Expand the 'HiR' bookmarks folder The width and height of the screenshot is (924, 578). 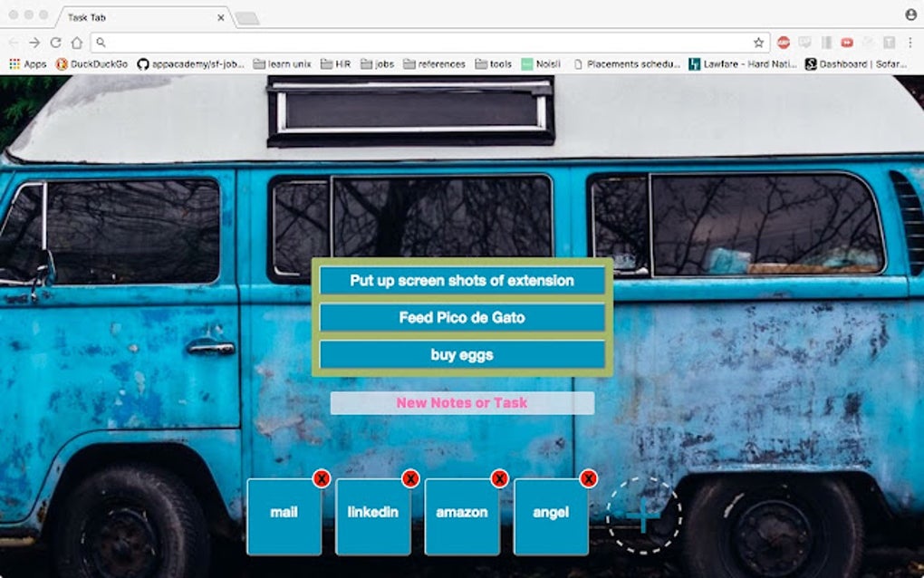[336, 63]
